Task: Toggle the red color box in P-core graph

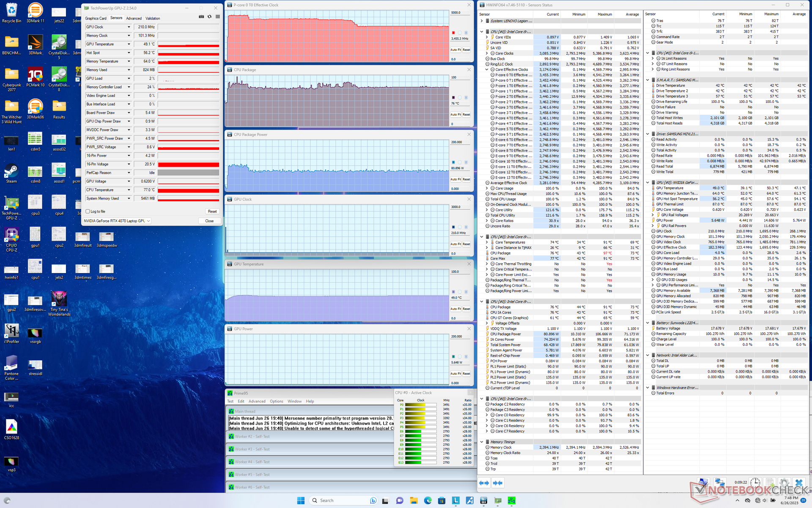Action: tap(453, 33)
